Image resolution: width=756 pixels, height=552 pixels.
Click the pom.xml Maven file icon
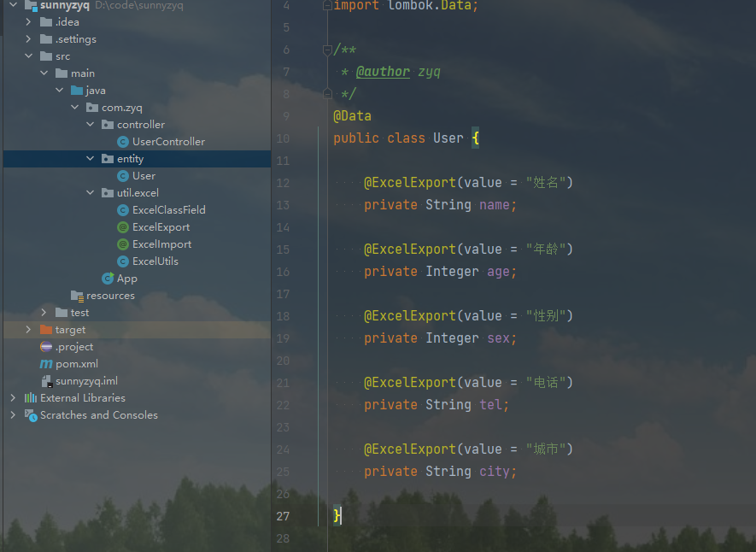click(x=46, y=364)
